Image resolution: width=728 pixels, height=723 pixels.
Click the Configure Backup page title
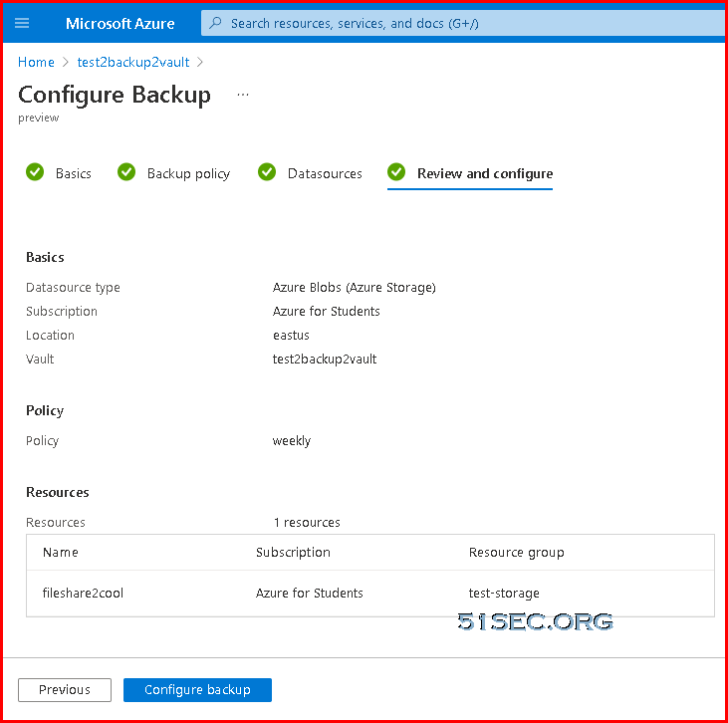coord(115,95)
